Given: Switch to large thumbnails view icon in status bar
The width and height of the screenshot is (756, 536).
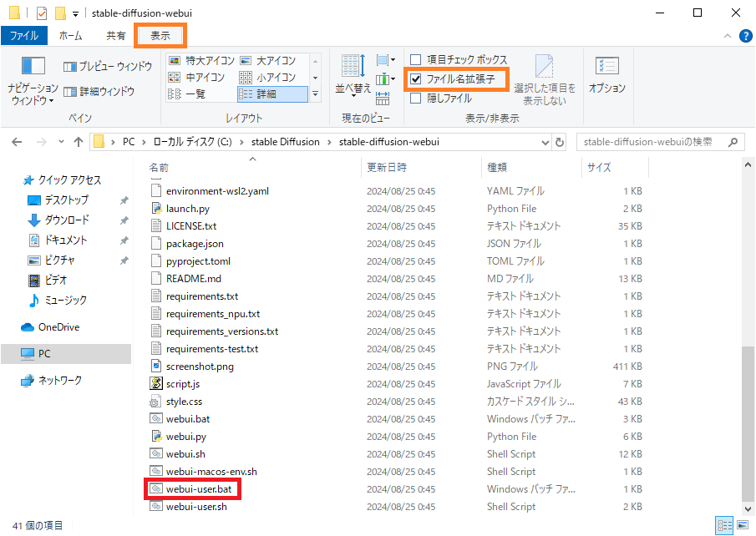Looking at the screenshot, I should (742, 526).
